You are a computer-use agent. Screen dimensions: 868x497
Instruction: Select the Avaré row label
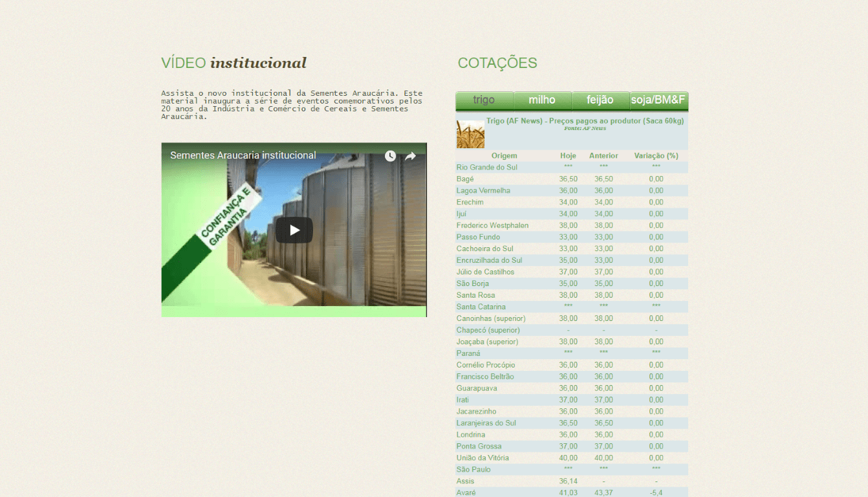click(x=466, y=494)
